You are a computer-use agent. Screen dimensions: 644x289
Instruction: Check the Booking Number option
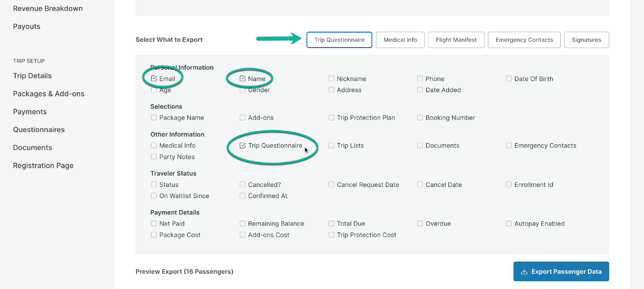coord(420,117)
